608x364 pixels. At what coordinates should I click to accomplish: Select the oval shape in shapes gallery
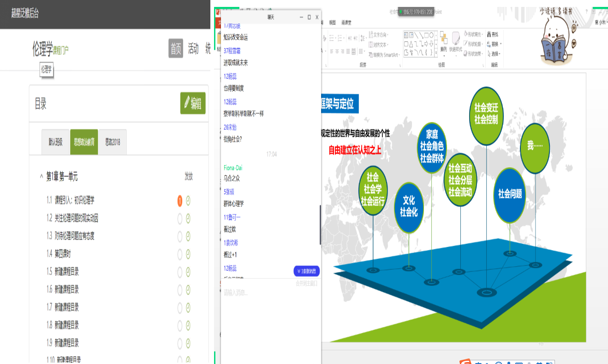[x=431, y=35]
